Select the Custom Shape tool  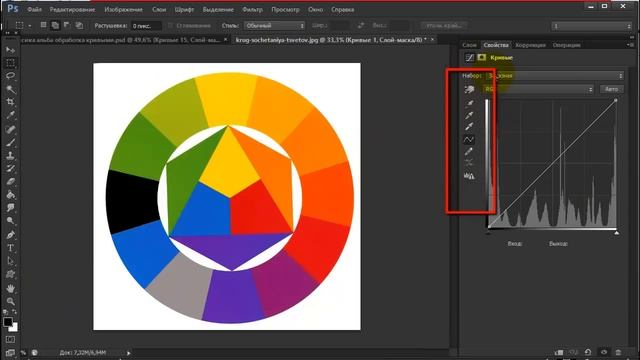(11, 274)
